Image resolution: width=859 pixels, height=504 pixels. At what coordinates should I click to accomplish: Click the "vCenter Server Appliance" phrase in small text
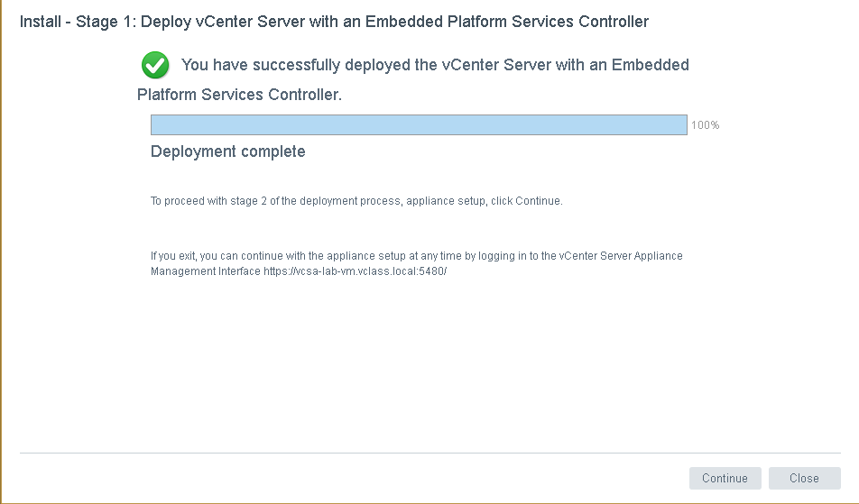[621, 256]
